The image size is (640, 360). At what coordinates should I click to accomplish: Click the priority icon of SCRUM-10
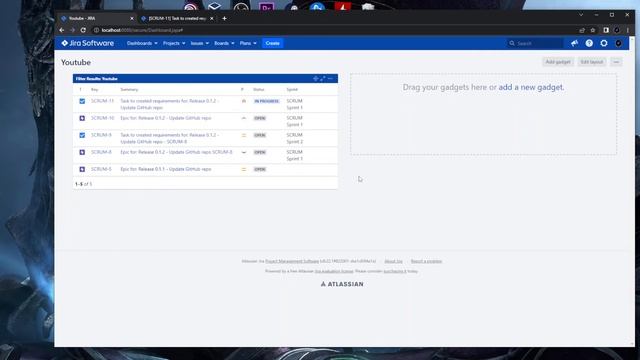point(244,118)
